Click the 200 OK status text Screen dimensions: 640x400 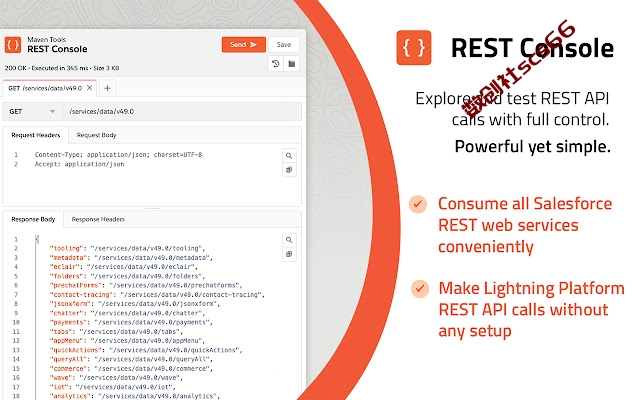(16, 68)
